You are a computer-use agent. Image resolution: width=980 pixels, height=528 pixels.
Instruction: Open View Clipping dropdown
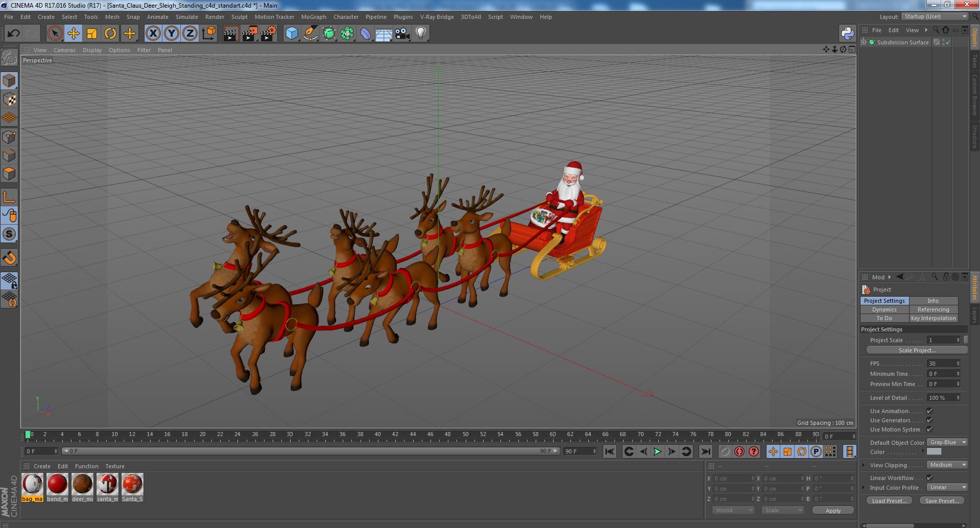[947, 465]
